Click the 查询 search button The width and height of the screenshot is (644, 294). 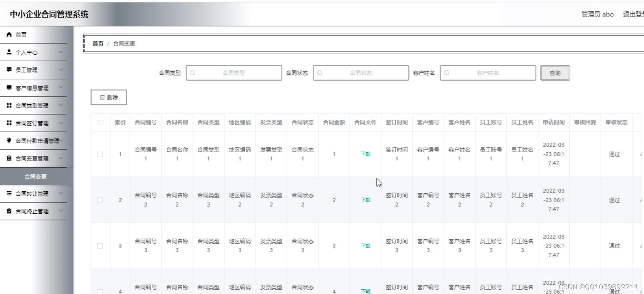click(x=555, y=73)
